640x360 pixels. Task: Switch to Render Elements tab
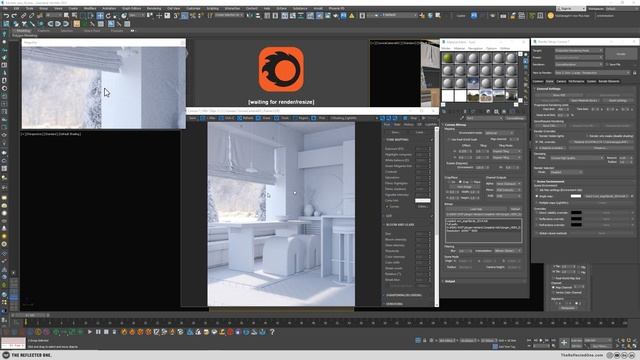pyautogui.click(x=609, y=81)
